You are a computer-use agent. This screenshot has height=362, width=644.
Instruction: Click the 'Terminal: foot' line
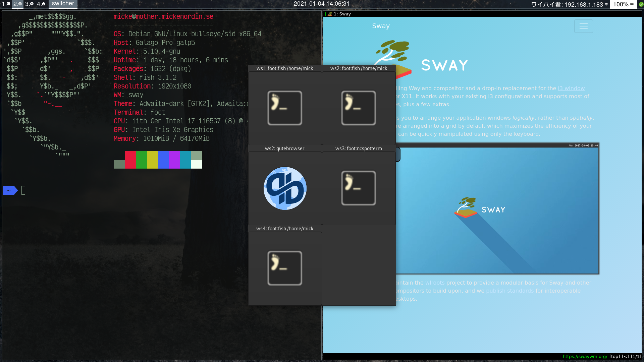point(139,112)
